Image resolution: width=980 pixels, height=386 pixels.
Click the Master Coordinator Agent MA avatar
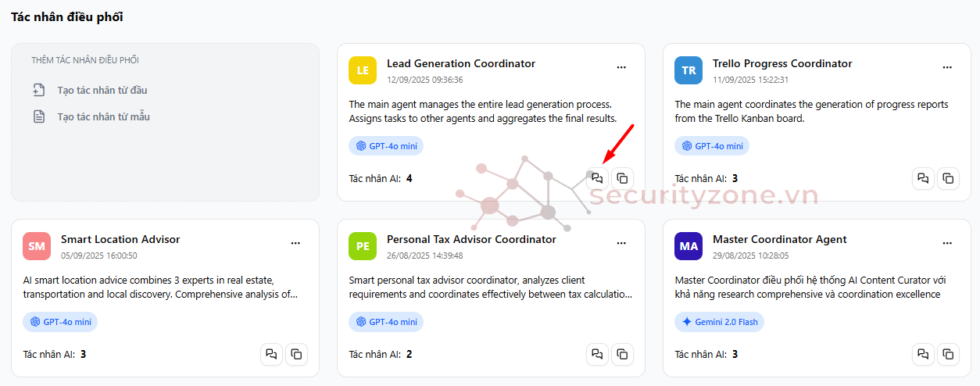[689, 246]
